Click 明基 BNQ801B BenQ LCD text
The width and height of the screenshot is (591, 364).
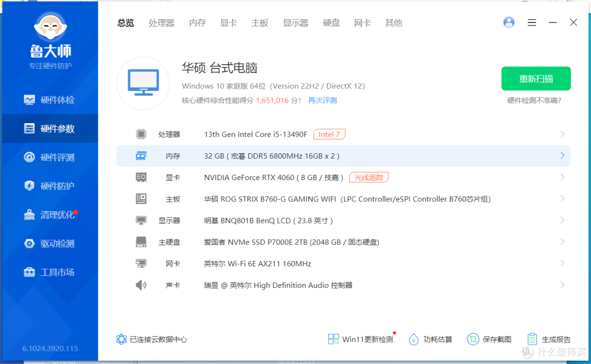pos(268,220)
